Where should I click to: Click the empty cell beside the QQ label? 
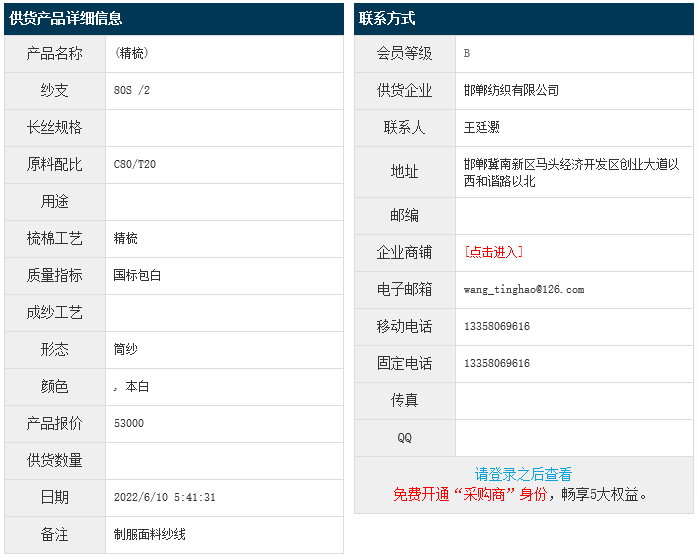click(574, 438)
